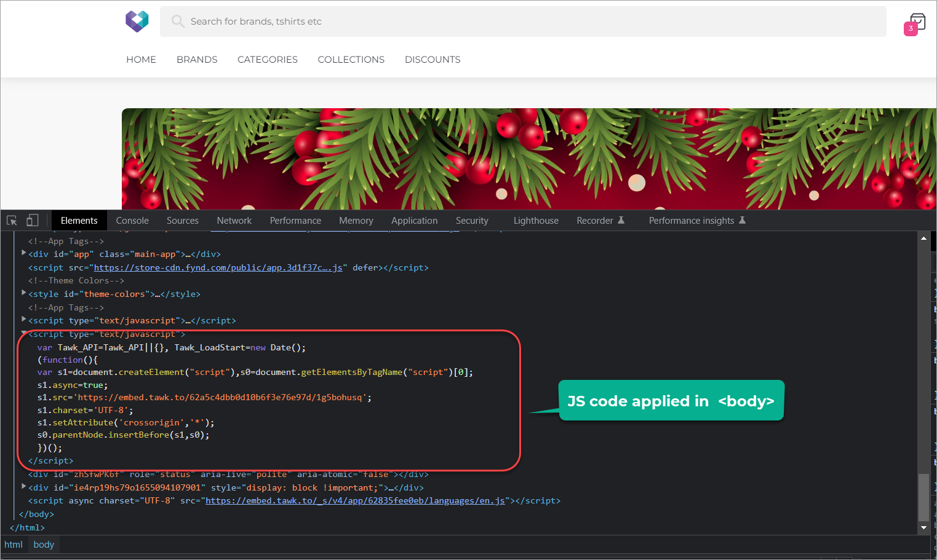Open the DISCOUNTS menu
937x560 pixels.
(x=433, y=60)
